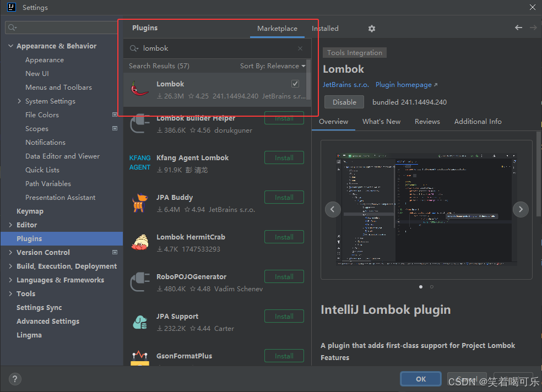Go back with the left arrow icon

pyautogui.click(x=518, y=28)
